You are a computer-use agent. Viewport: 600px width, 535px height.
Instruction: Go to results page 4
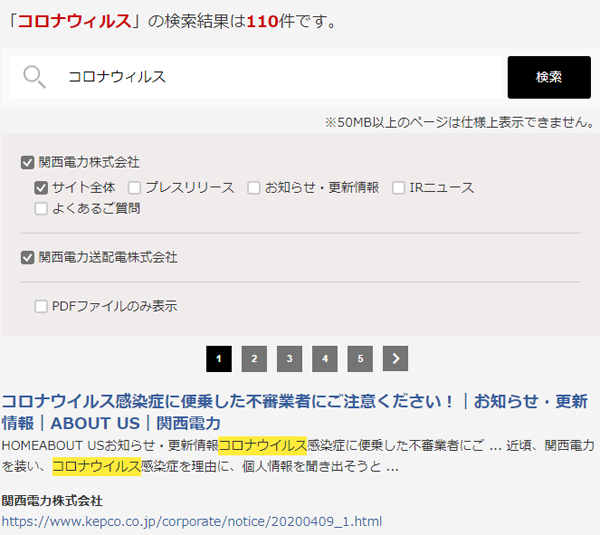coord(325,359)
